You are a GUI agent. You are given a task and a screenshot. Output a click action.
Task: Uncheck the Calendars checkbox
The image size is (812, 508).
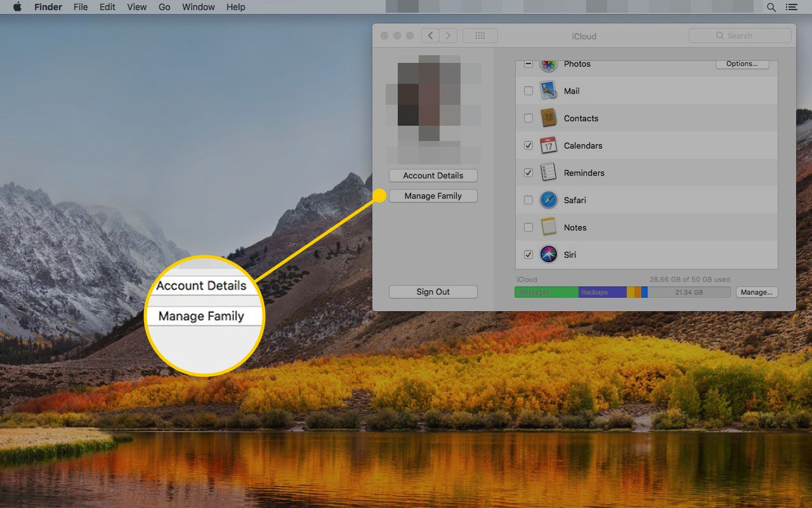[528, 145]
